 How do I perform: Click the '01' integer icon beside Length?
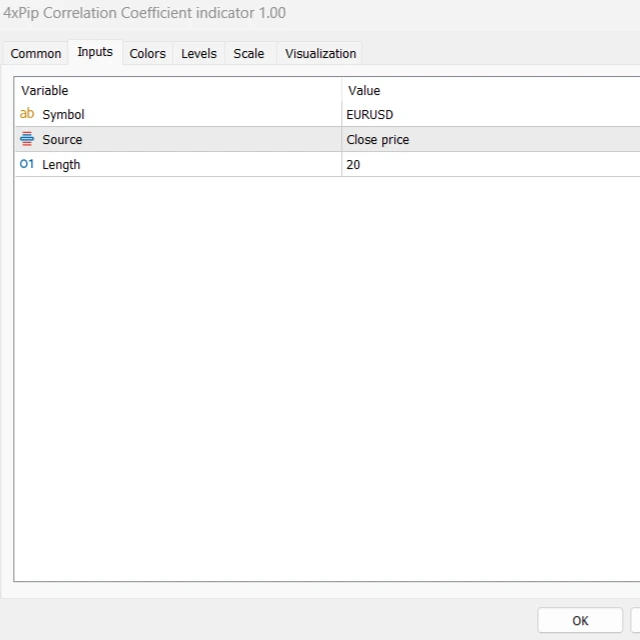pyautogui.click(x=27, y=164)
